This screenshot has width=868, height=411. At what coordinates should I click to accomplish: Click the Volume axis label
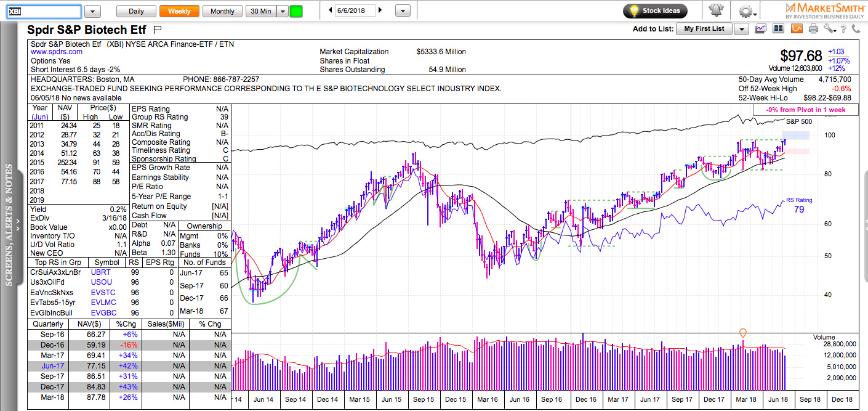[824, 338]
